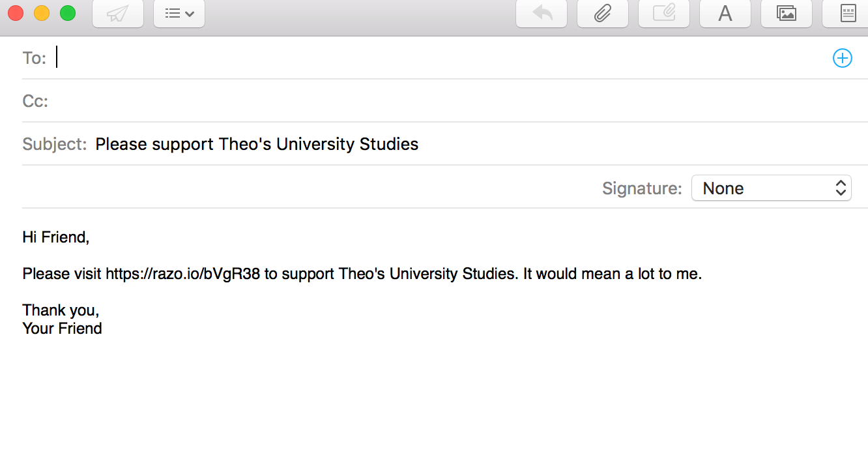Minimize the window with yellow button
The width and height of the screenshot is (868, 472).
click(42, 13)
